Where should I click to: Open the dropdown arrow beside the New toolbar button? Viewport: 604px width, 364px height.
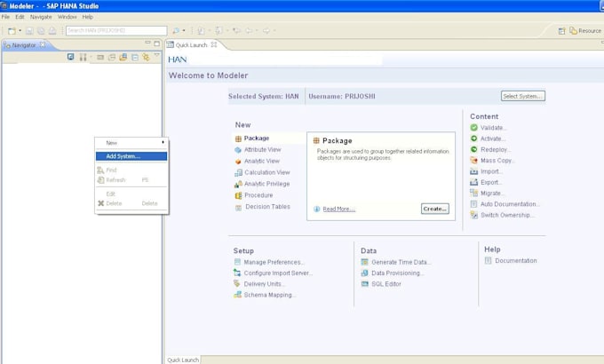(x=20, y=30)
